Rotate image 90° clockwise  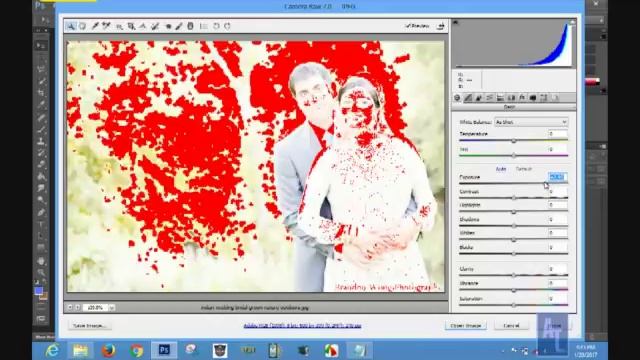click(x=227, y=26)
